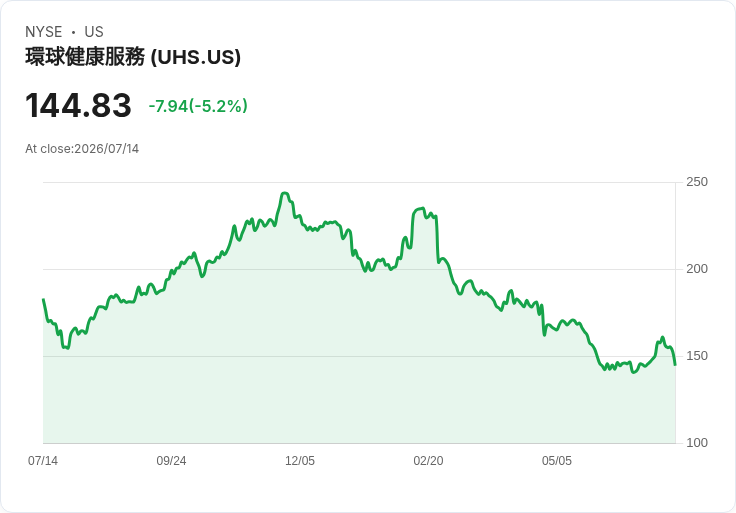Click the 100 y-axis price label
736x513 pixels.
point(697,443)
